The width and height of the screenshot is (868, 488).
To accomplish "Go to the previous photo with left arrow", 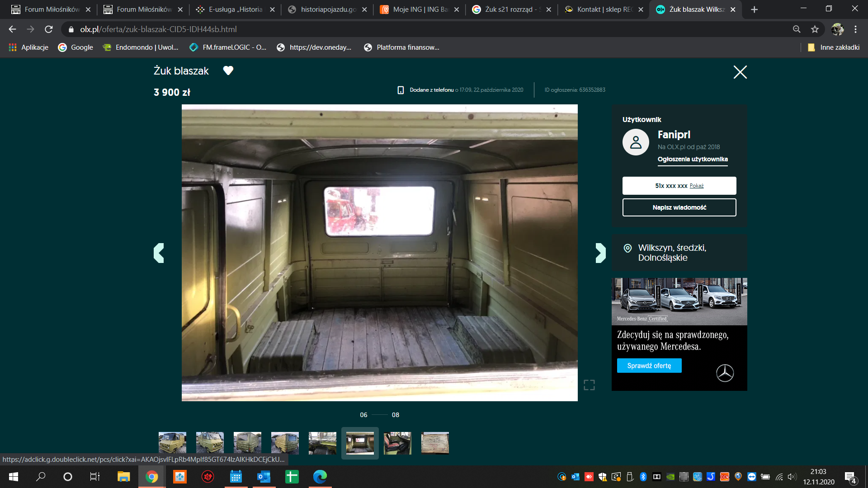I will [159, 253].
